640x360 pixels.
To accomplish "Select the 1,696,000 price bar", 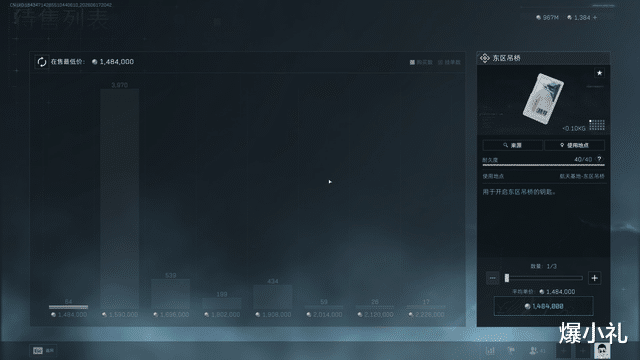I will (171, 294).
